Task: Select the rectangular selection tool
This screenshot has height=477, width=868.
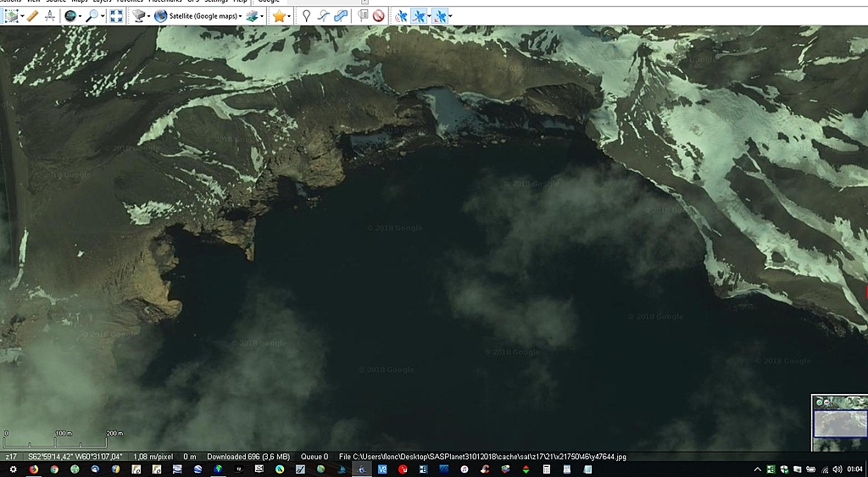Action: coord(10,16)
